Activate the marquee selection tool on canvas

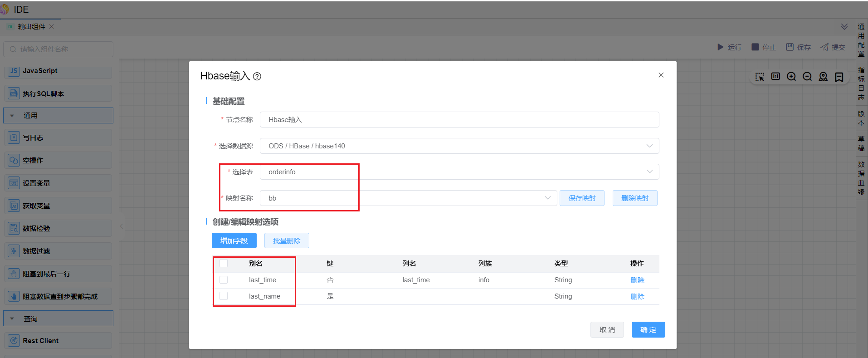point(760,77)
